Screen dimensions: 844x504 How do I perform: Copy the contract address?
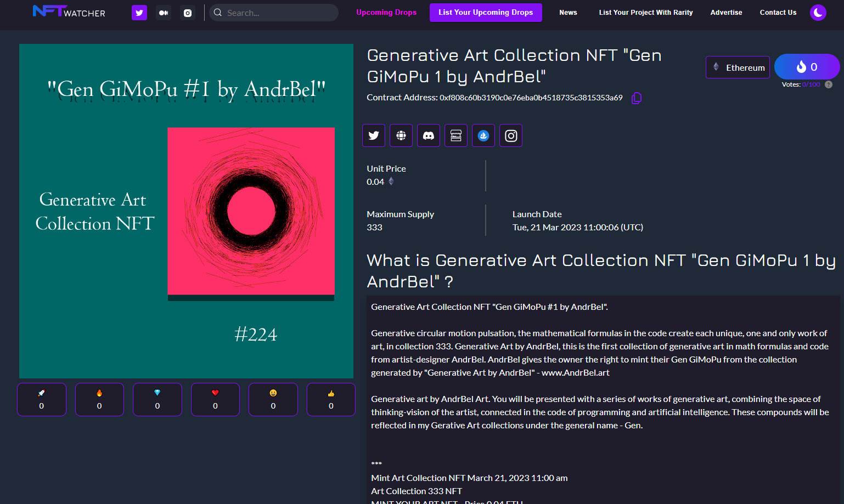[x=637, y=98]
